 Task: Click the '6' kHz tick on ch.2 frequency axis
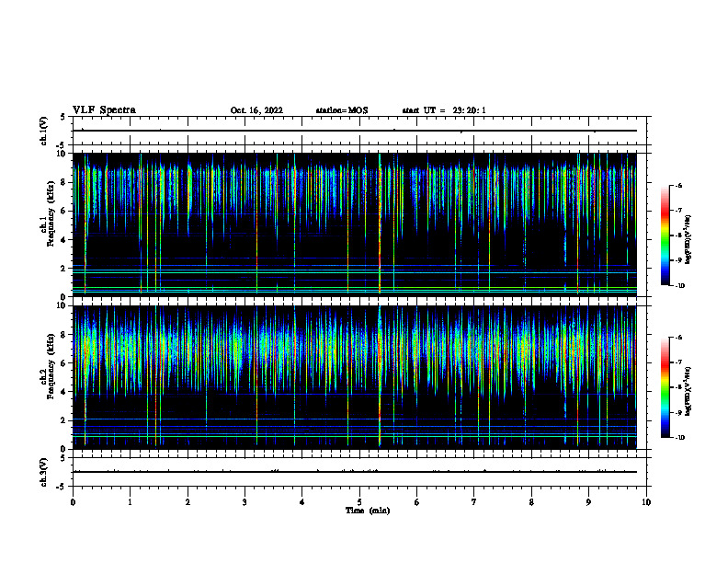[x=64, y=363]
